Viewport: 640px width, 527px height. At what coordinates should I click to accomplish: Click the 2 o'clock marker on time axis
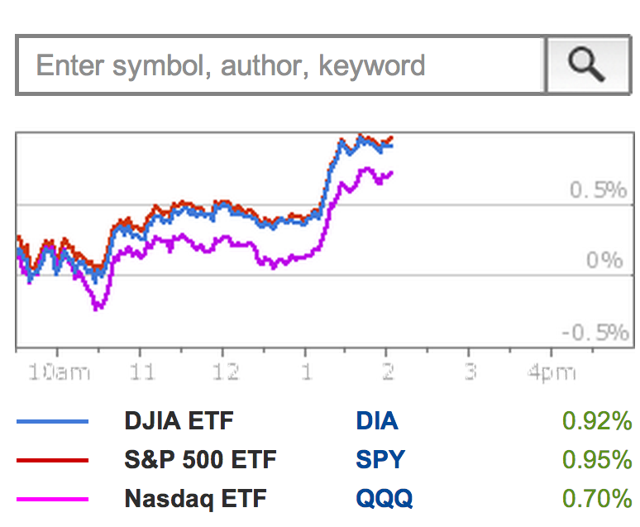click(388, 372)
